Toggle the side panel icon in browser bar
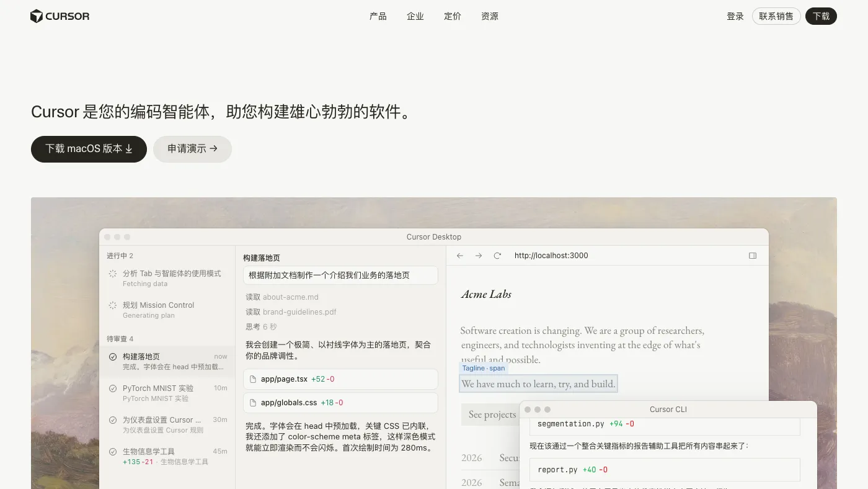Viewport: 868px width, 489px height. [753, 256]
